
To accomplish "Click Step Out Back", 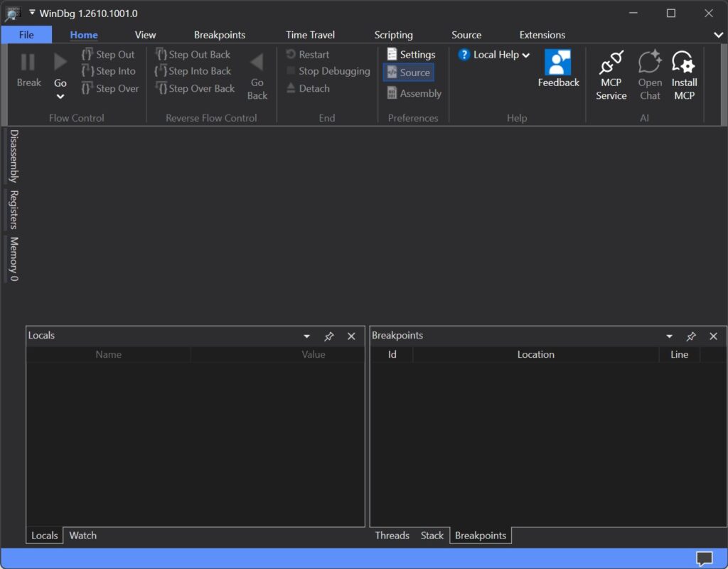I will point(193,54).
